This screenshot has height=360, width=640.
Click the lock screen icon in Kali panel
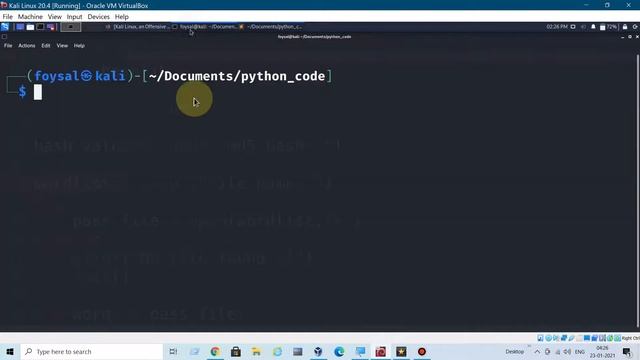(624, 27)
